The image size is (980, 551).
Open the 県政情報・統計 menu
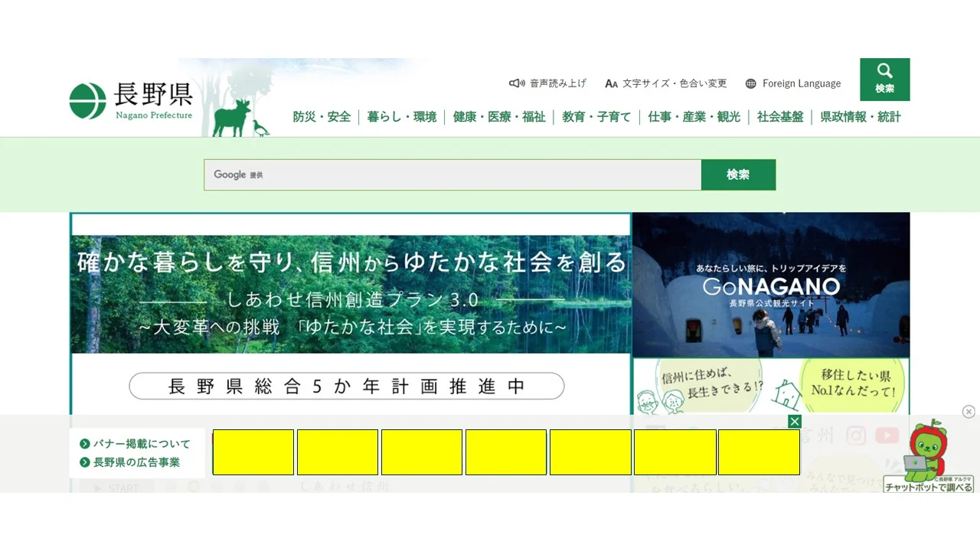pos(861,117)
